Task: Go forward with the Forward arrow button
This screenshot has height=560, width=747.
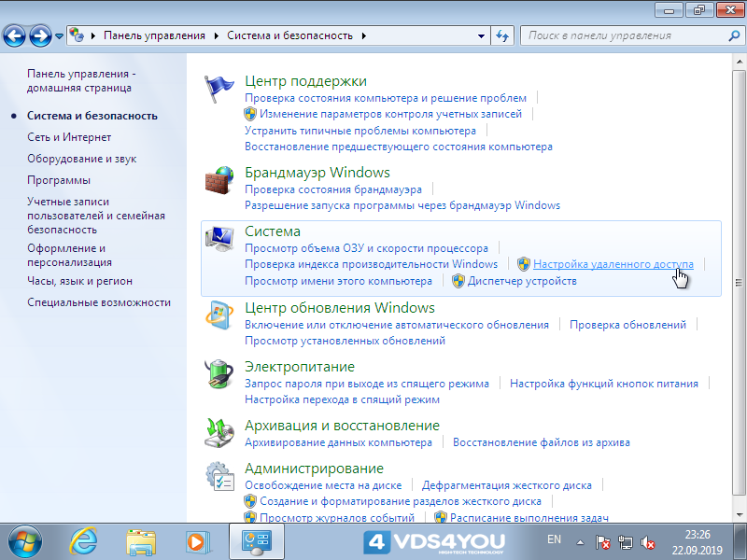Action: (x=40, y=35)
